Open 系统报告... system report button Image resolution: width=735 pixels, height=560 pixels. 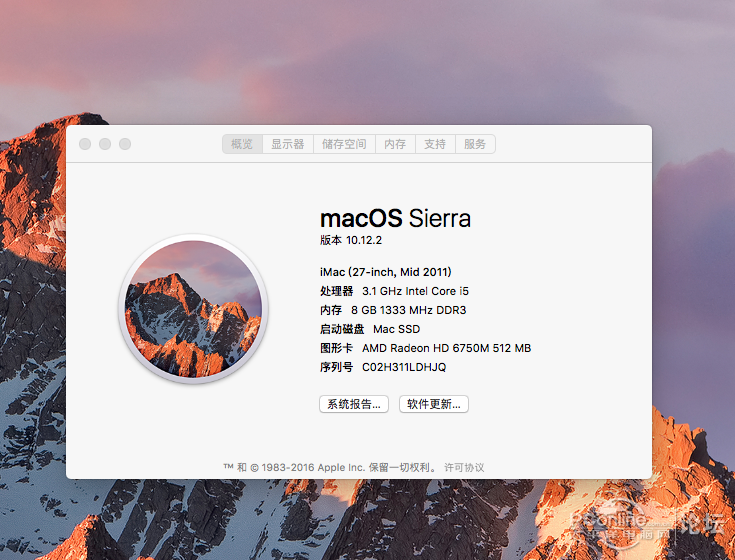point(354,404)
